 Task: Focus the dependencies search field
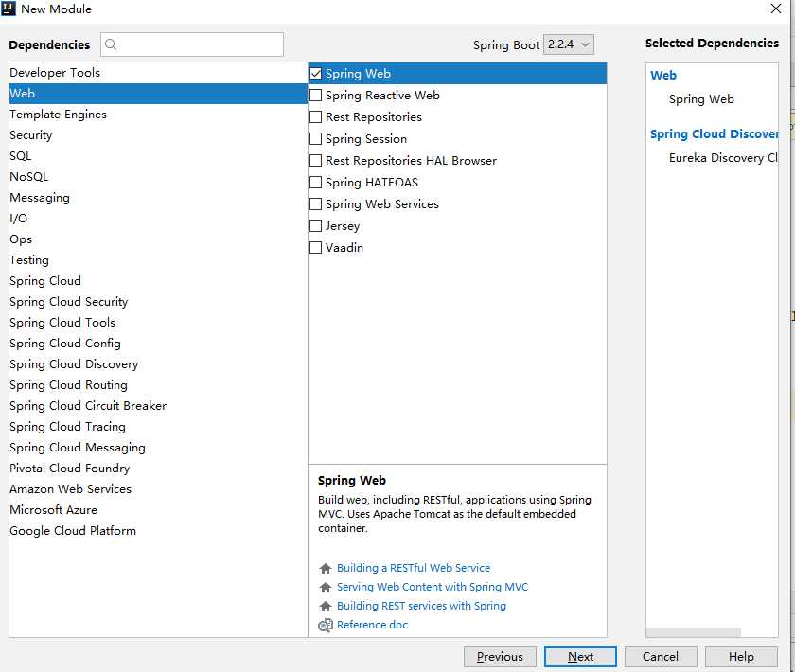click(x=192, y=44)
